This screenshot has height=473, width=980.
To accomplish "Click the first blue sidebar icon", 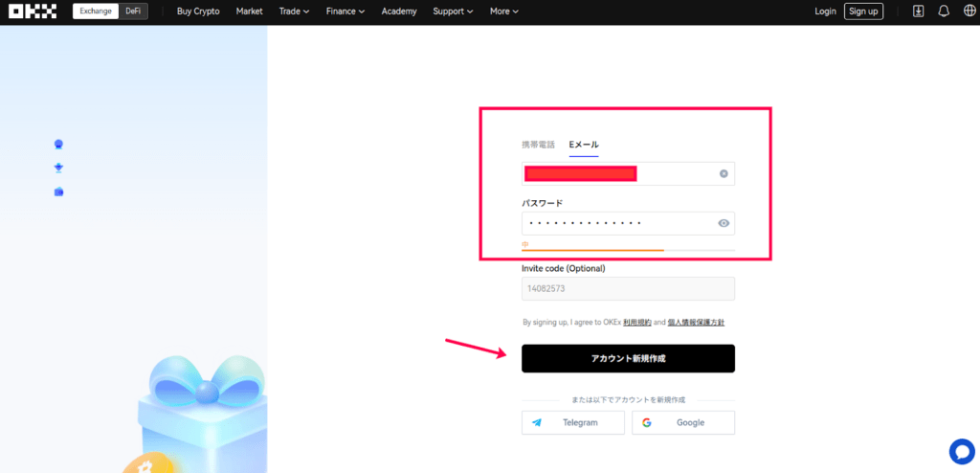I will [58, 145].
